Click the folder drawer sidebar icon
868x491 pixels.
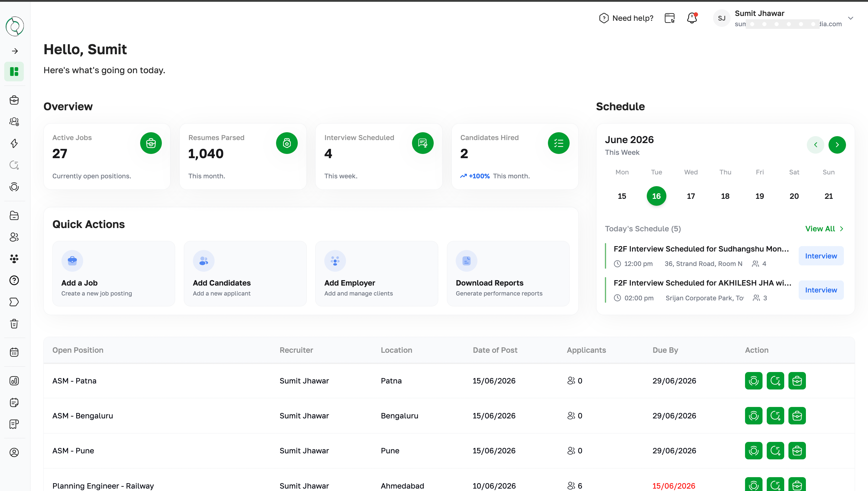(14, 215)
